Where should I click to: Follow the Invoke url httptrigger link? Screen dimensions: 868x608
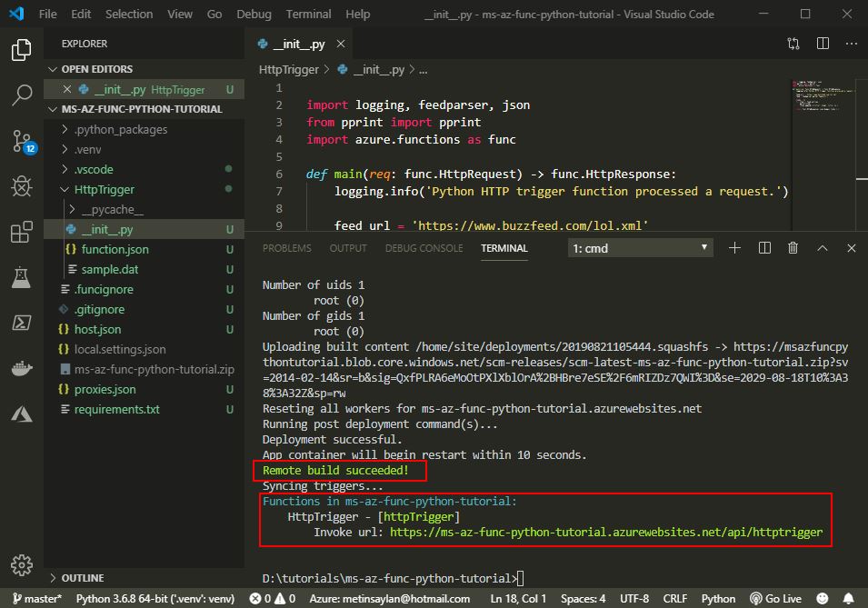click(x=606, y=533)
